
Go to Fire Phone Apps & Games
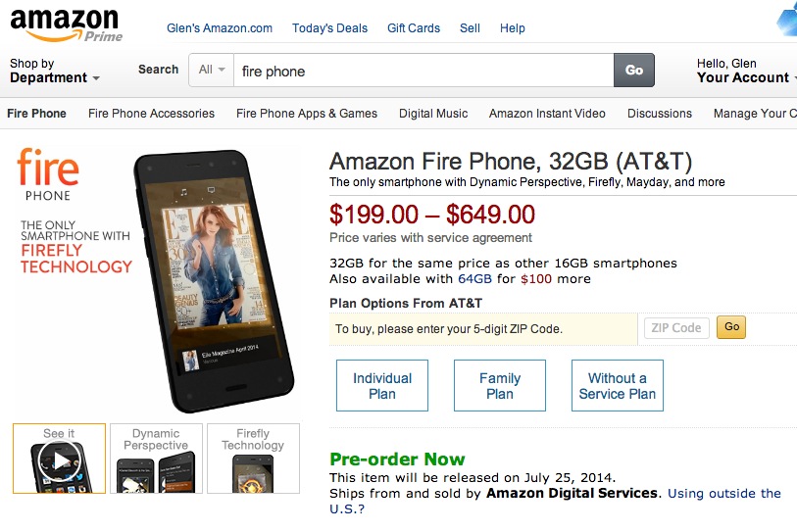click(307, 114)
